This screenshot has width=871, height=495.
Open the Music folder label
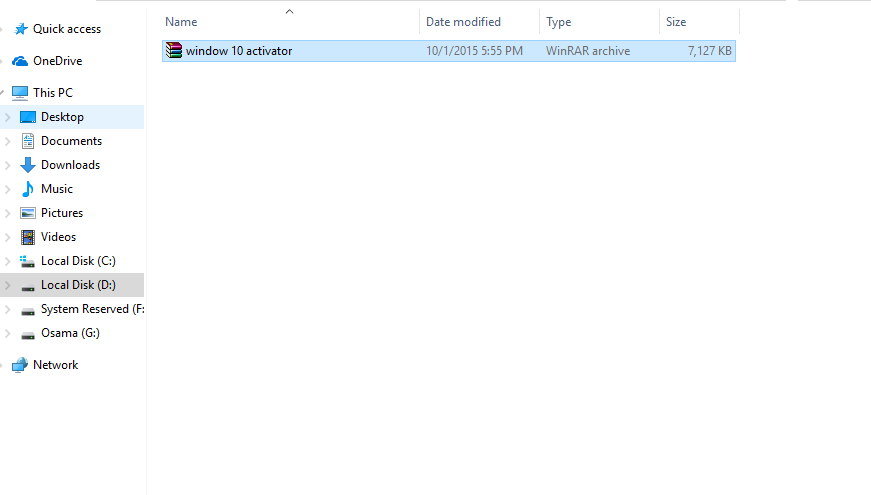pyautogui.click(x=57, y=189)
